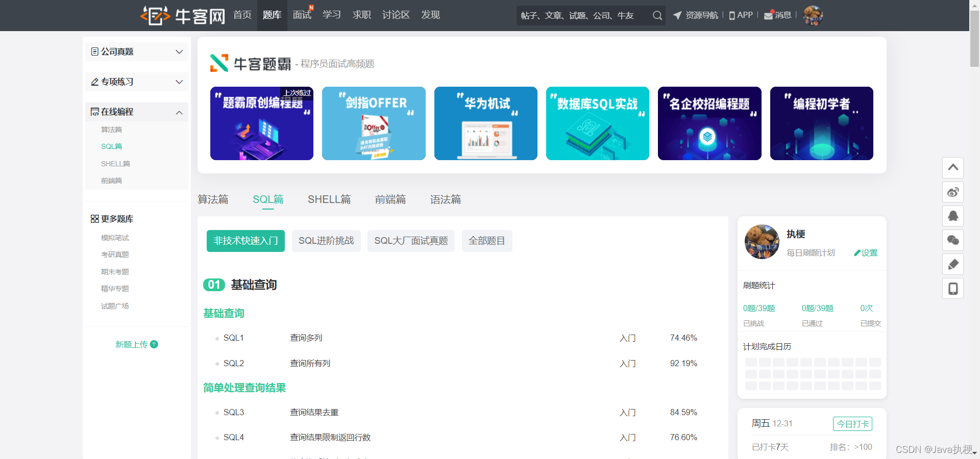The height and width of the screenshot is (459, 980).
Task: Click the Nowcoder logo in the header
Action: click(x=183, y=15)
